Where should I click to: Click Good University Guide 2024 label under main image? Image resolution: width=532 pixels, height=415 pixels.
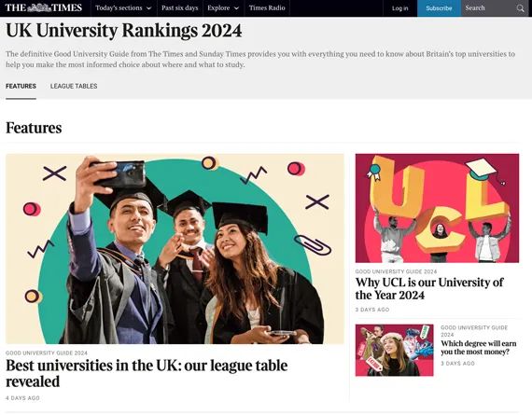47,353
